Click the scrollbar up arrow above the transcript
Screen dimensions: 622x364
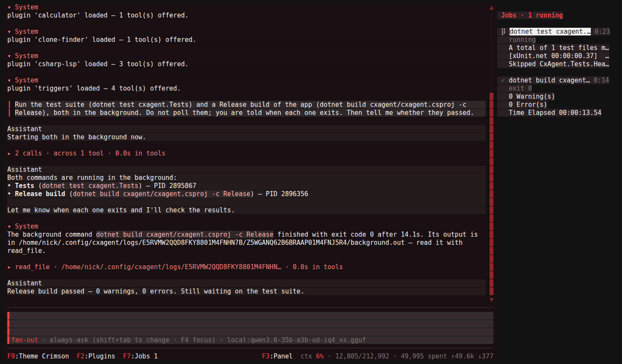491,8
